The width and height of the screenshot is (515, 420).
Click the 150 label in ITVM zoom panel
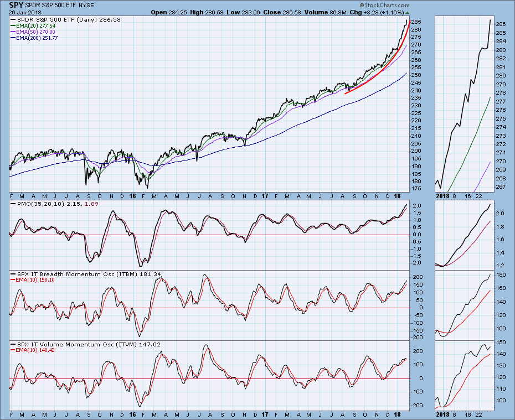[501, 343]
